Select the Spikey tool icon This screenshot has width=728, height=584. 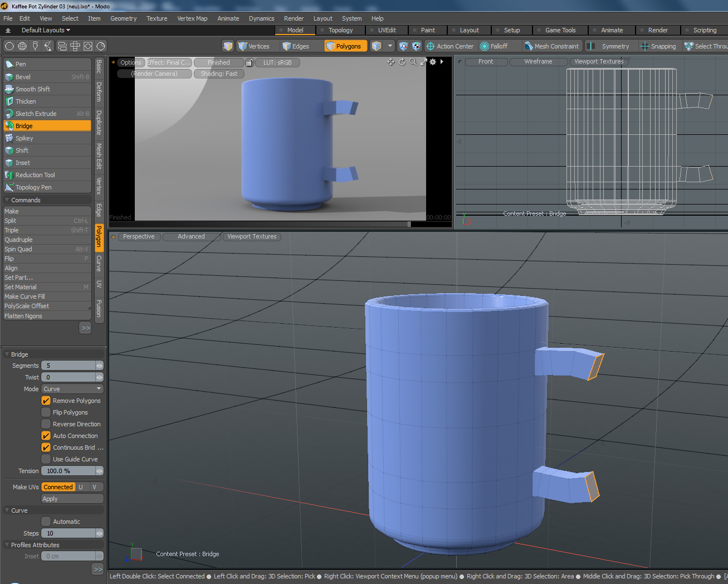9,138
